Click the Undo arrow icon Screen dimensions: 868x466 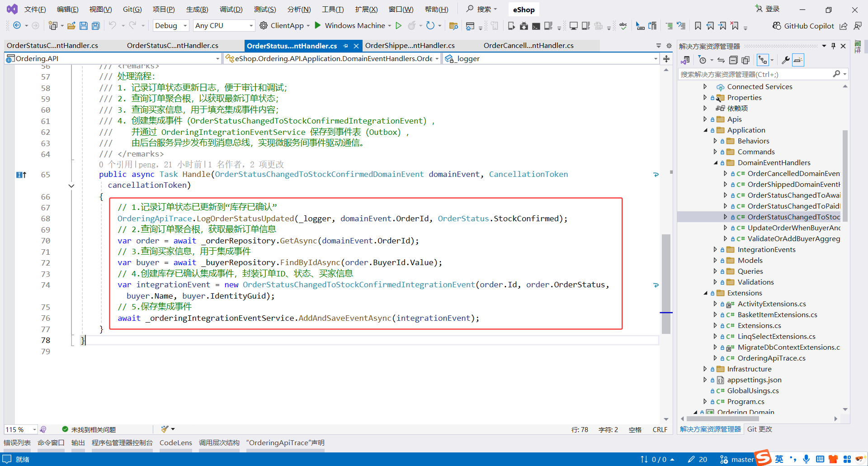pyautogui.click(x=112, y=26)
